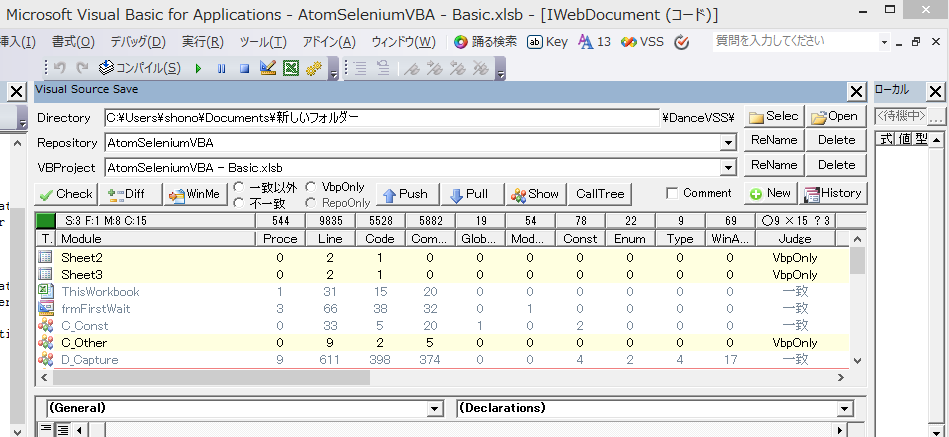Expand the (Declarations) procedure dropdown
Viewport: 949px width, 437px height.
coord(846,409)
